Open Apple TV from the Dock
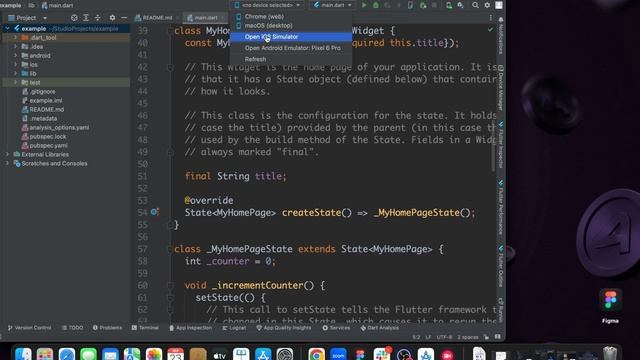640x360 pixels. tap(219, 354)
